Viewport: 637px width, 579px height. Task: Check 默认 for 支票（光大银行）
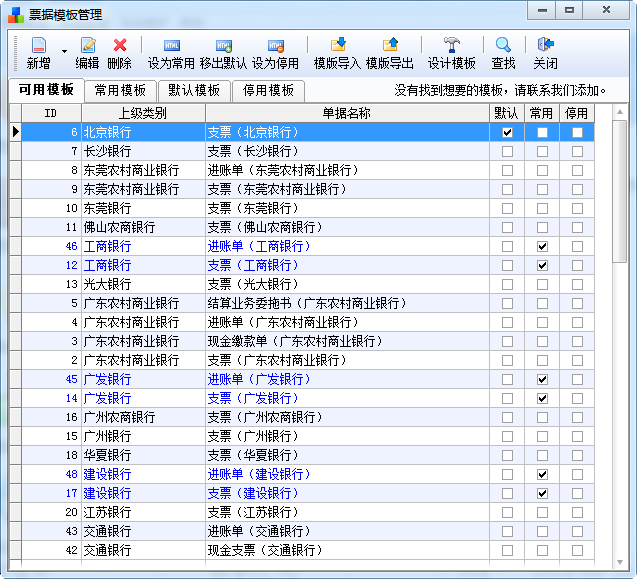pyautogui.click(x=507, y=284)
